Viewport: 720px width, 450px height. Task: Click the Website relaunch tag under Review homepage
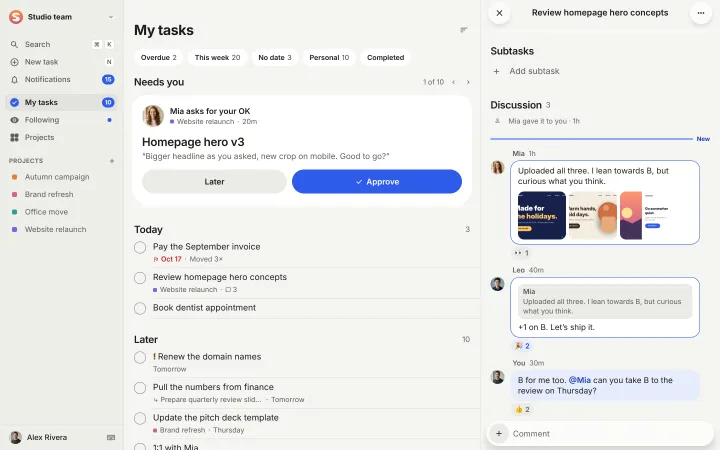[x=185, y=290]
